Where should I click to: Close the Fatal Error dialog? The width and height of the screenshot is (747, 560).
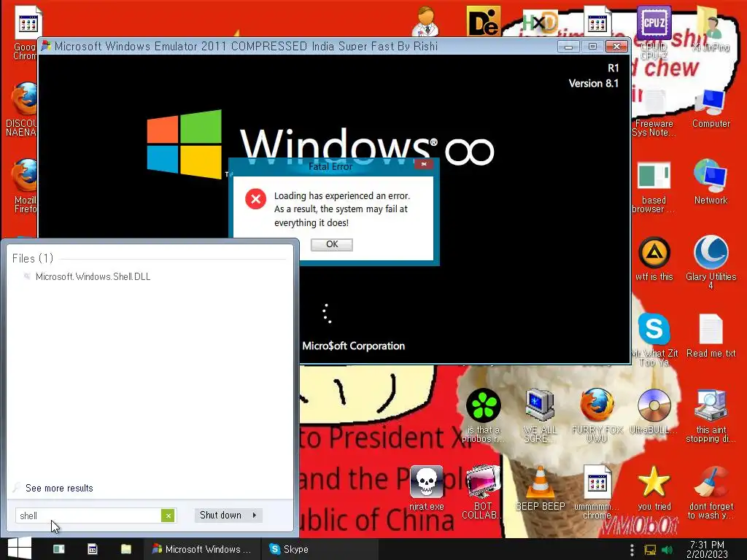(x=424, y=164)
